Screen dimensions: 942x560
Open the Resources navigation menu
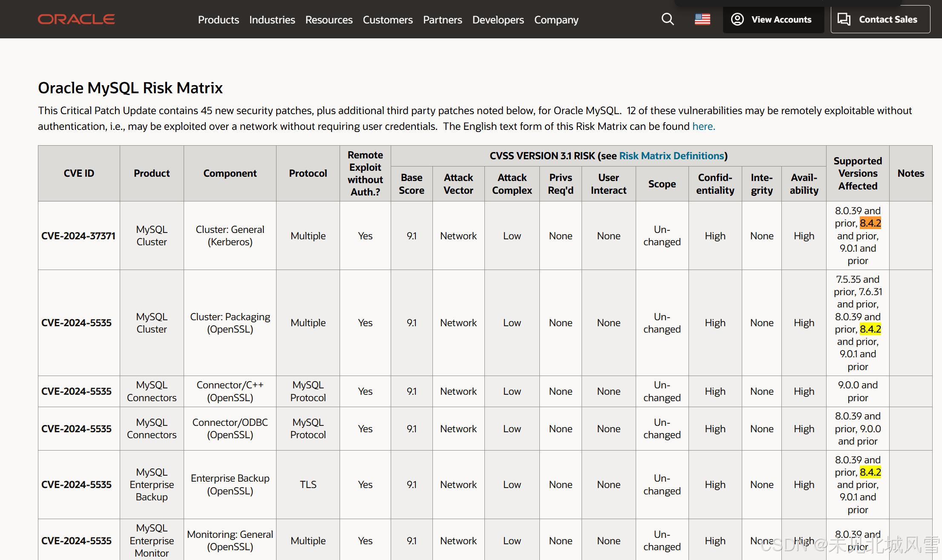tap(328, 20)
